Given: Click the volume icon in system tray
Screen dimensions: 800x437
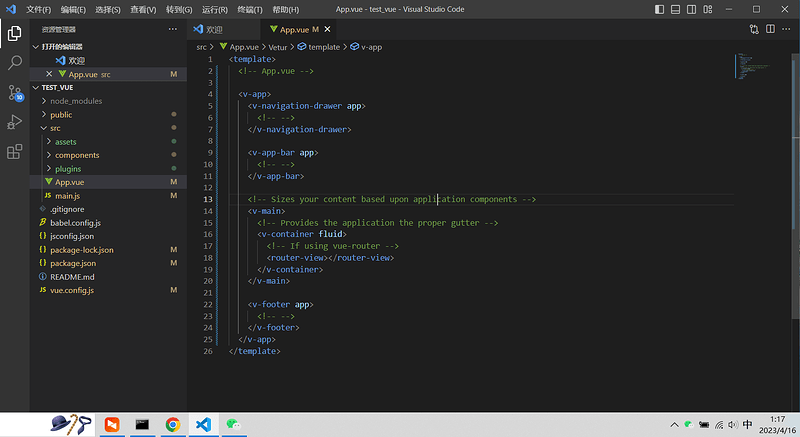Looking at the screenshot, I should point(733,425).
